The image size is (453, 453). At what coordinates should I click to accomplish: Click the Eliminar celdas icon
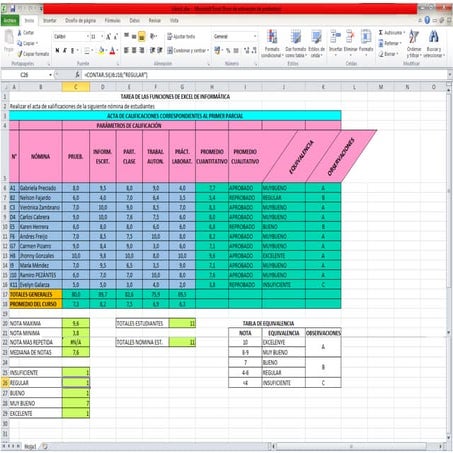350,36
